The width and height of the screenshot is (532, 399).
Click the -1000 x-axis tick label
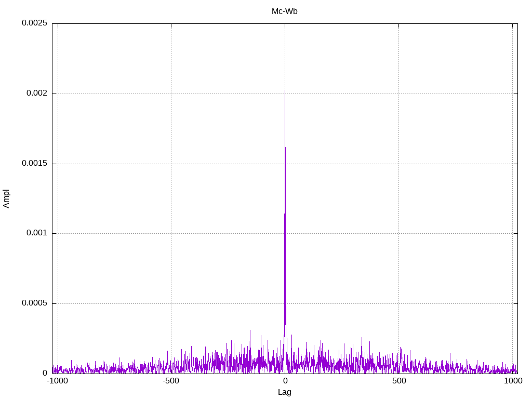click(x=57, y=381)
